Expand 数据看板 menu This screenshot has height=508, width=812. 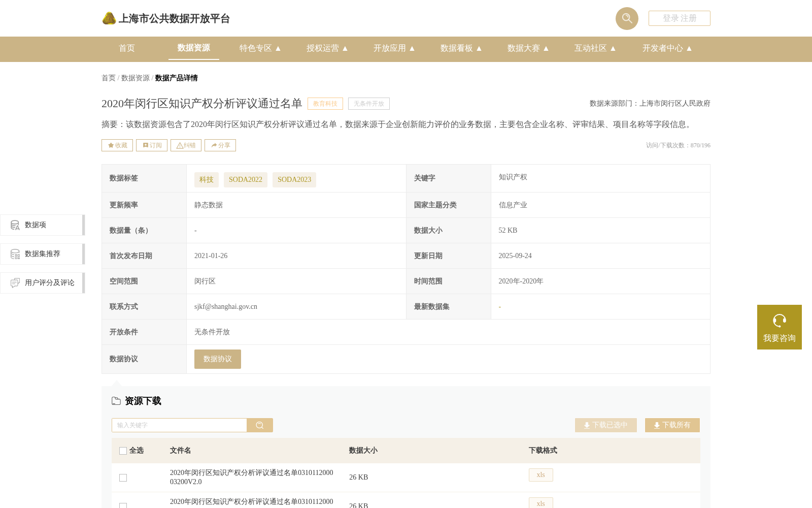pos(461,48)
